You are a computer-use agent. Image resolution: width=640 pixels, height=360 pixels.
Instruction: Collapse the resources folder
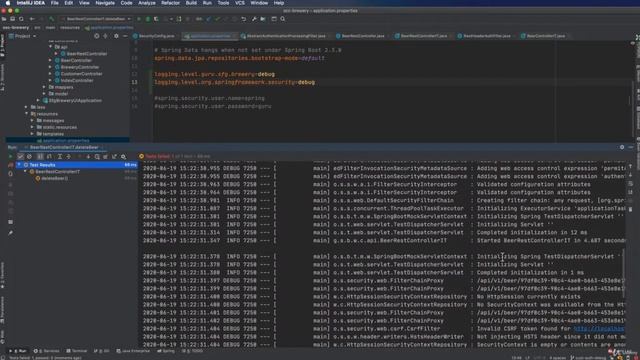click(27, 114)
